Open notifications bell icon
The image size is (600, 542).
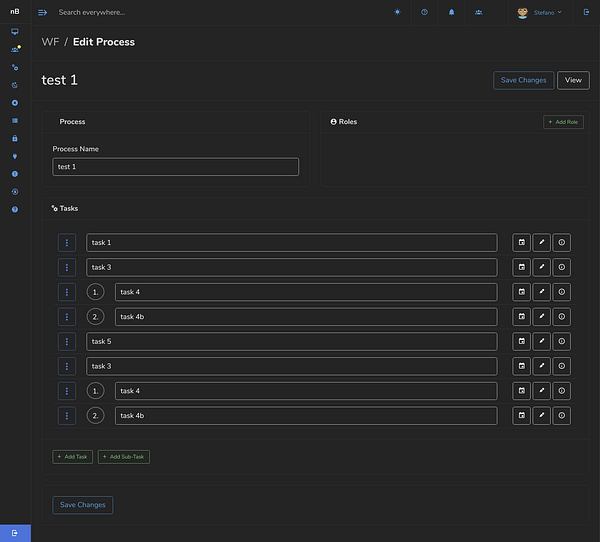(451, 12)
